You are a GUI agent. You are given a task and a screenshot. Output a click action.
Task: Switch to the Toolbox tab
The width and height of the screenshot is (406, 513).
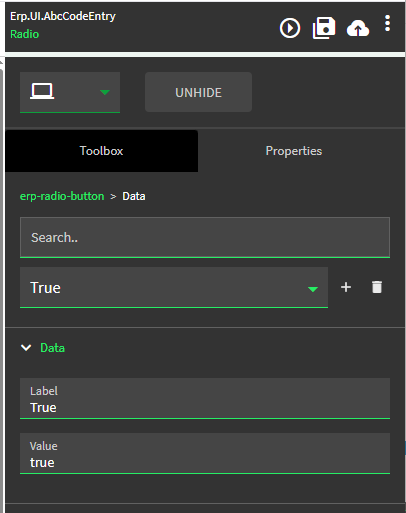pos(101,151)
